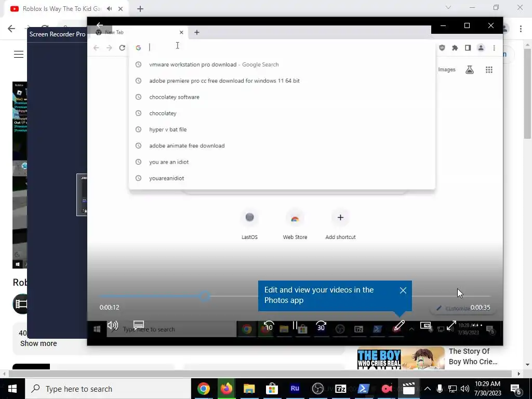This screenshot has width=532, height=399.
Task: Go back in the outer Chrome window
Action: 11,29
